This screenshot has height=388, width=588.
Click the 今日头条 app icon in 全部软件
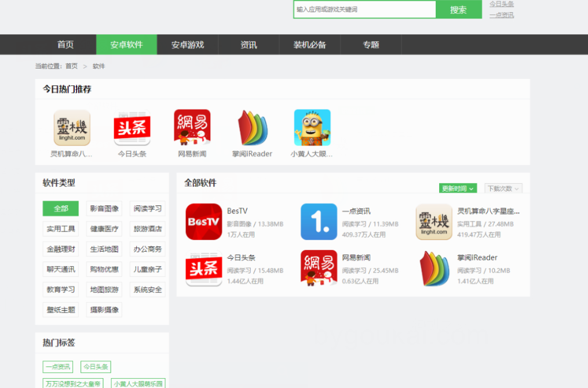(203, 268)
